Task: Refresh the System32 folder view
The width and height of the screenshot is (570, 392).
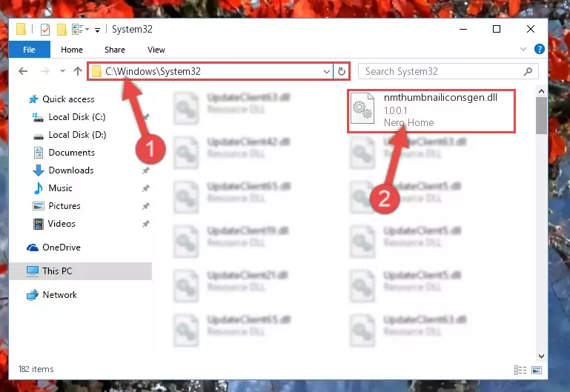Action: [342, 71]
